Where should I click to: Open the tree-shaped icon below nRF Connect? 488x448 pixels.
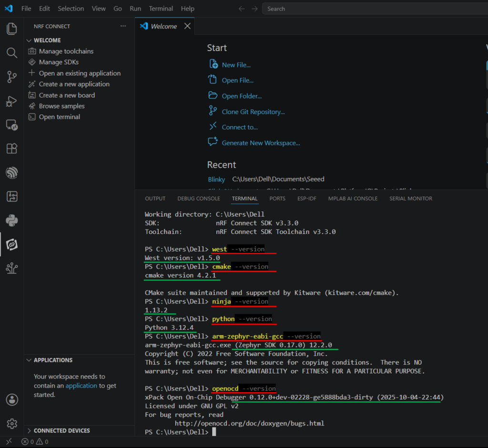coord(12,269)
